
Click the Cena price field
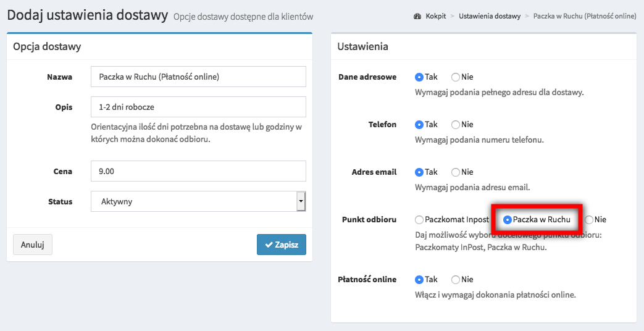(x=198, y=171)
